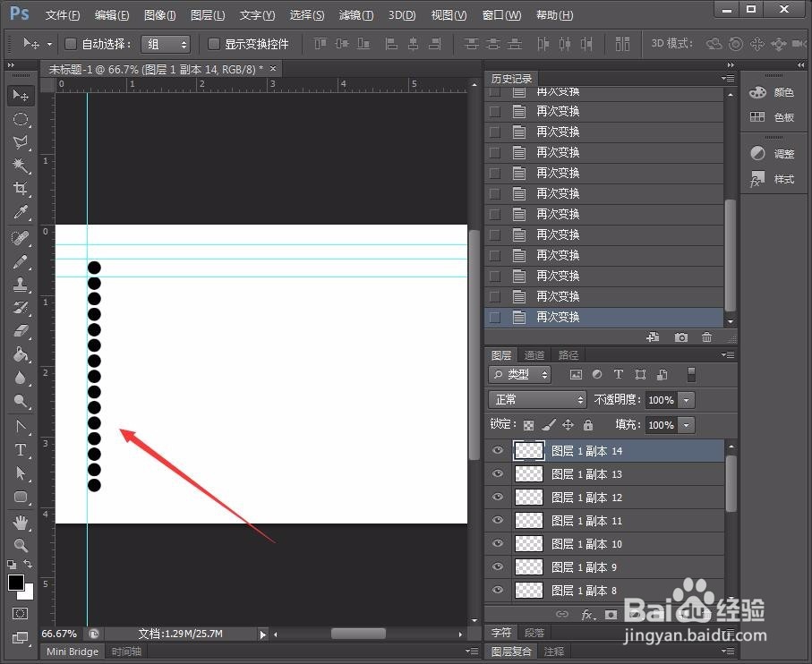Select the Eraser tool
812x664 pixels.
21,331
